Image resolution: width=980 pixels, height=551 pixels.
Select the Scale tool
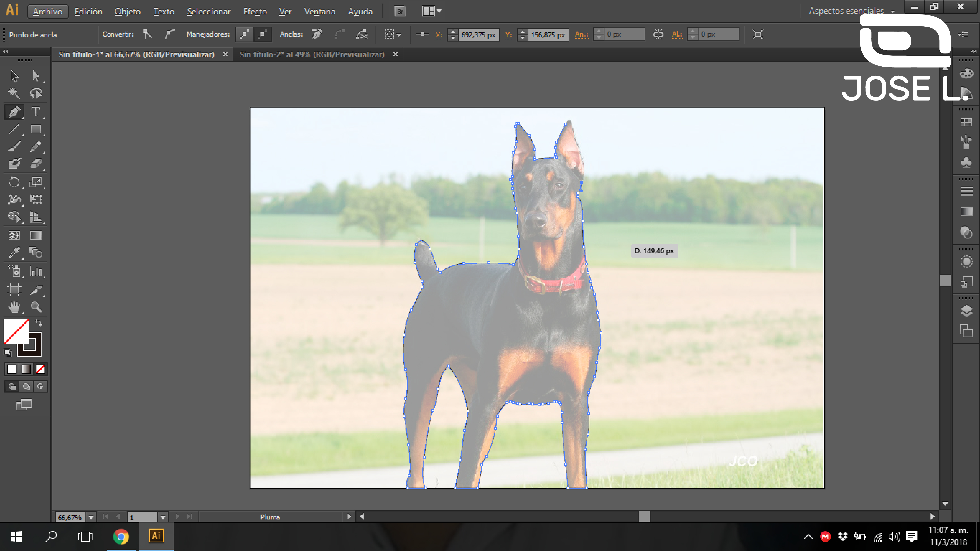[x=36, y=182]
